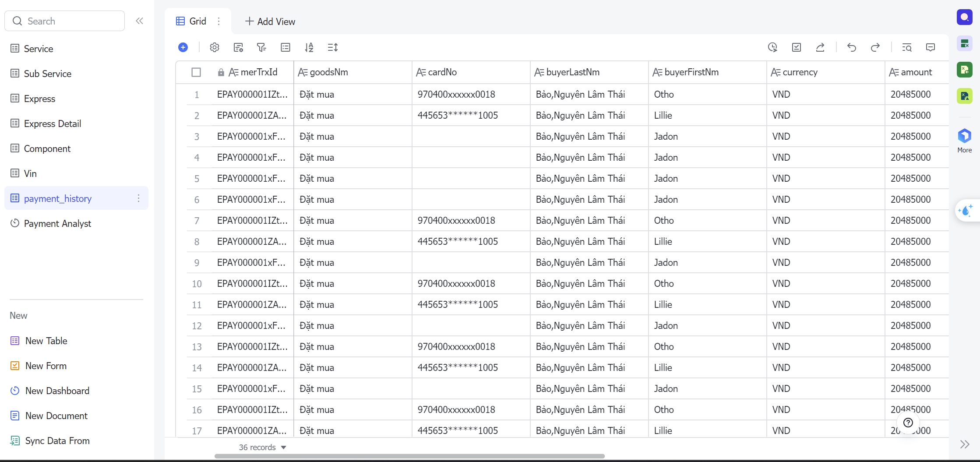The height and width of the screenshot is (462, 980).
Task: Click the row height icon
Action: click(333, 47)
